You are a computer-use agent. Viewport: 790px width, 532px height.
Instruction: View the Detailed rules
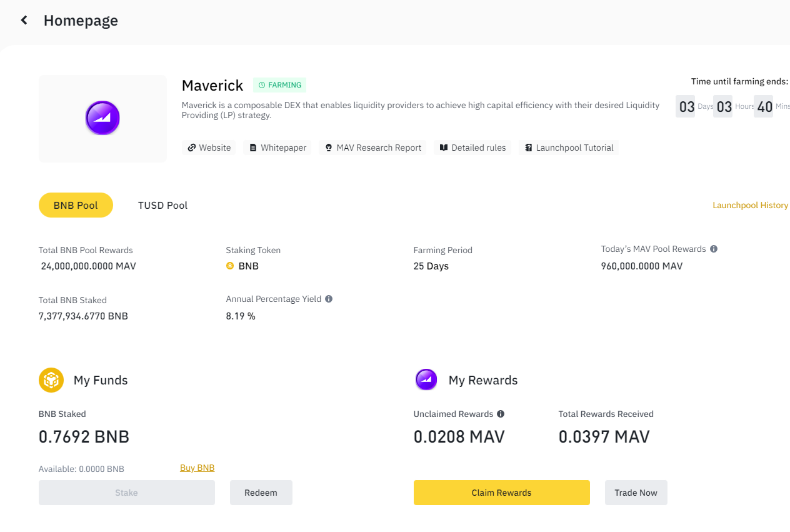472,148
